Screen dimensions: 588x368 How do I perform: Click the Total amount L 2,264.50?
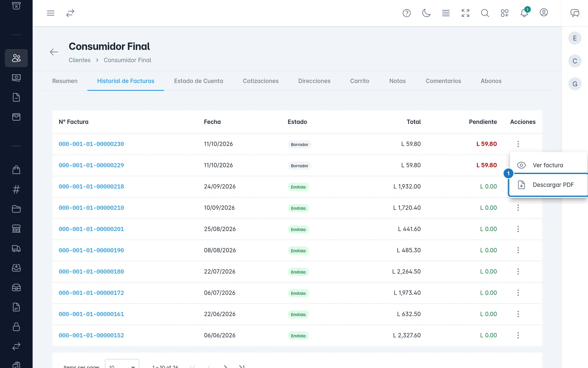tap(406, 272)
